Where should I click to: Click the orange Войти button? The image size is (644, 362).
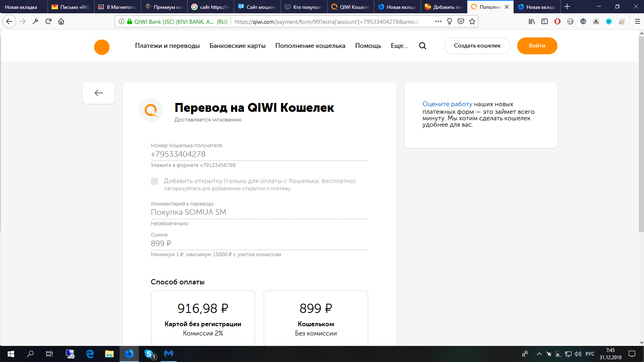(x=537, y=46)
